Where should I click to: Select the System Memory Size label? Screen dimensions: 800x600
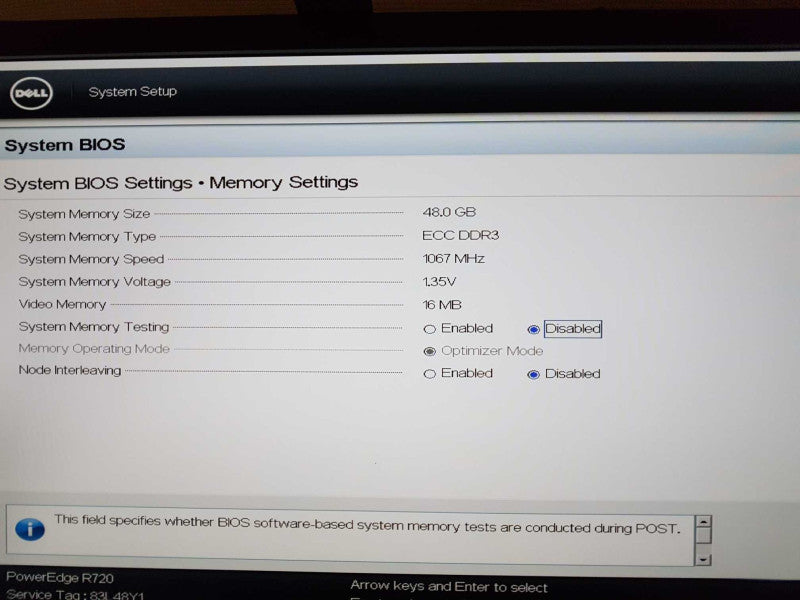point(84,214)
